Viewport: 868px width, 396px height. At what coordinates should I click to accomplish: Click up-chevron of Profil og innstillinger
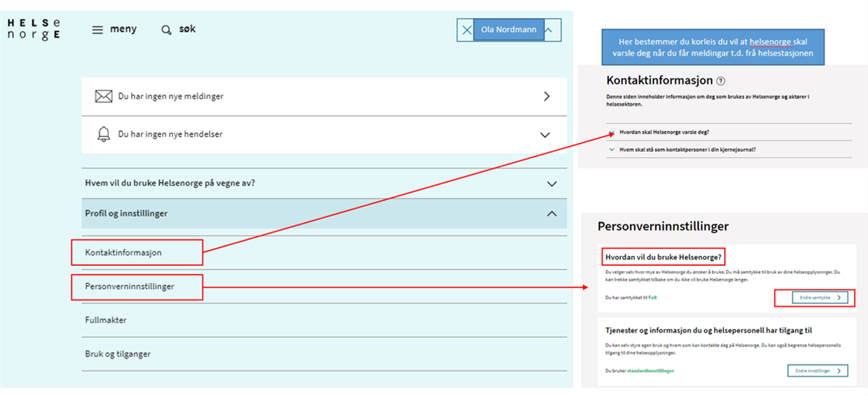pos(552,214)
